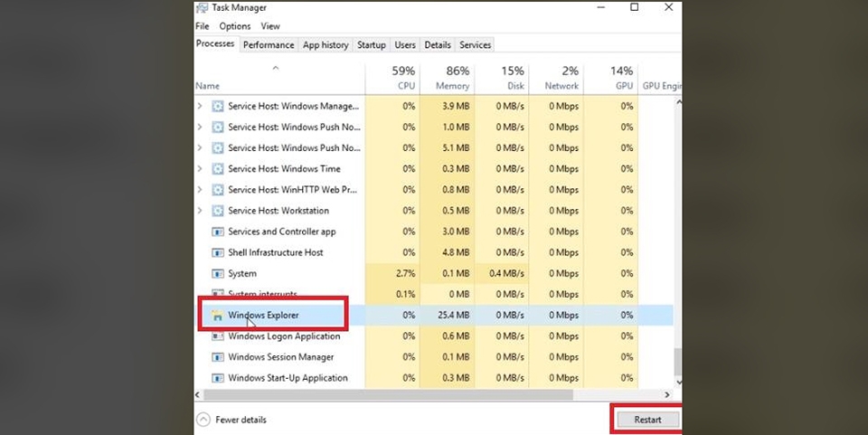Click the Restart button
The height and width of the screenshot is (435, 868).
(x=647, y=420)
